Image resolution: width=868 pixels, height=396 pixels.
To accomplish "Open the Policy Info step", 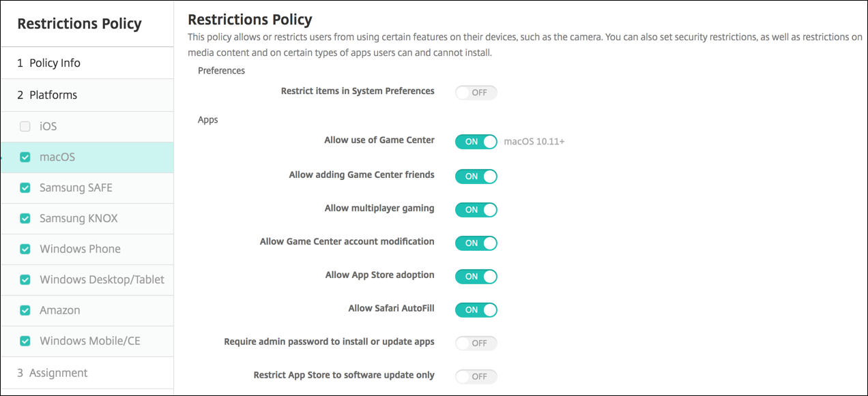I will [48, 63].
